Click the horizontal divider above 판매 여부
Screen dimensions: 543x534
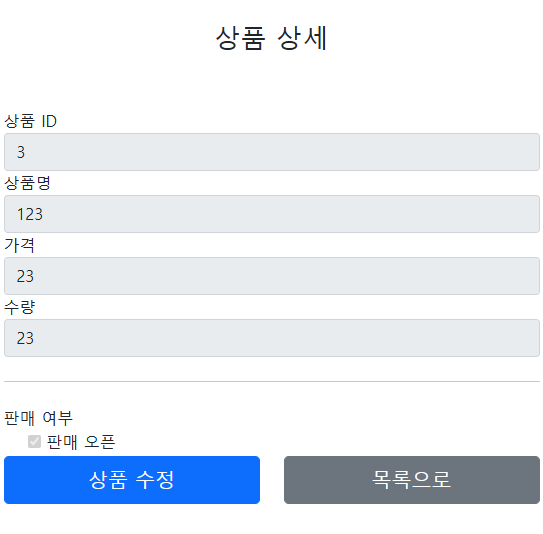click(272, 382)
